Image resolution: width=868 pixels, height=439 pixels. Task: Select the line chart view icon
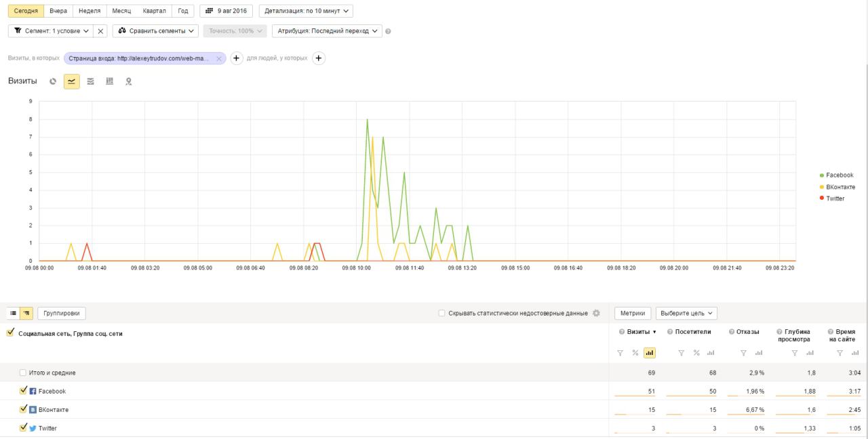(72, 81)
